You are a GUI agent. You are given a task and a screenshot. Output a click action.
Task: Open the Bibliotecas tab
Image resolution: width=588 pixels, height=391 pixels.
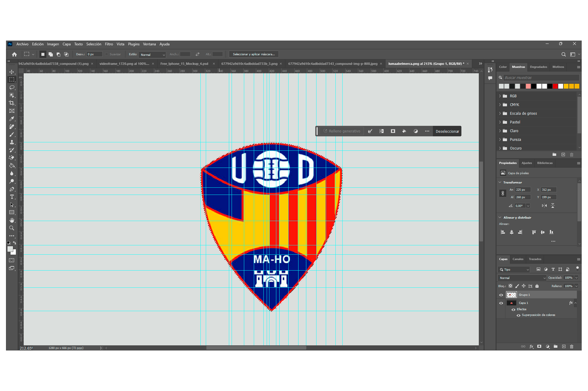(x=545, y=163)
